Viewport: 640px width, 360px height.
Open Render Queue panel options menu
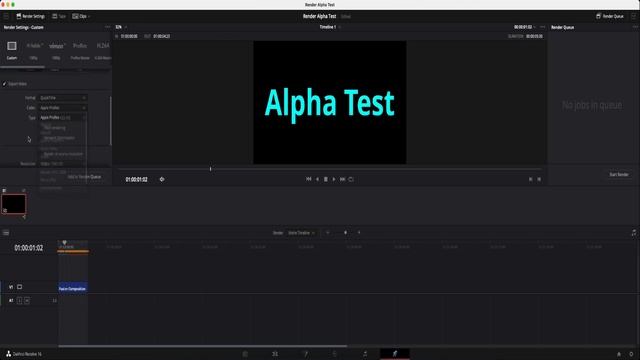click(635, 27)
